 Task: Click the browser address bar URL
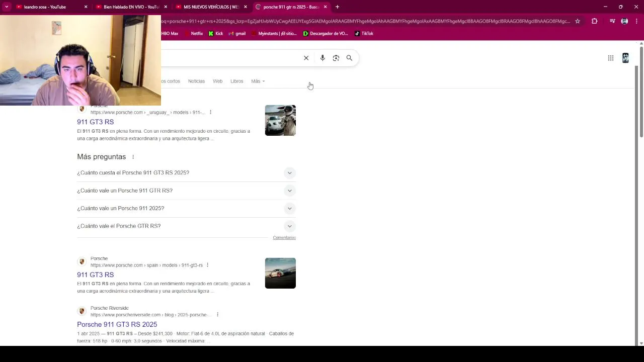(366, 21)
